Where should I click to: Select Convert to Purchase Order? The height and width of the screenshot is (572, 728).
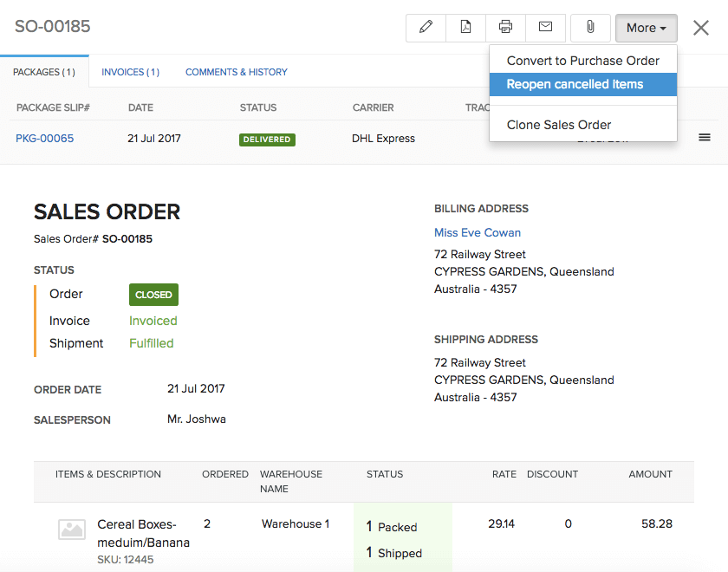(582, 61)
